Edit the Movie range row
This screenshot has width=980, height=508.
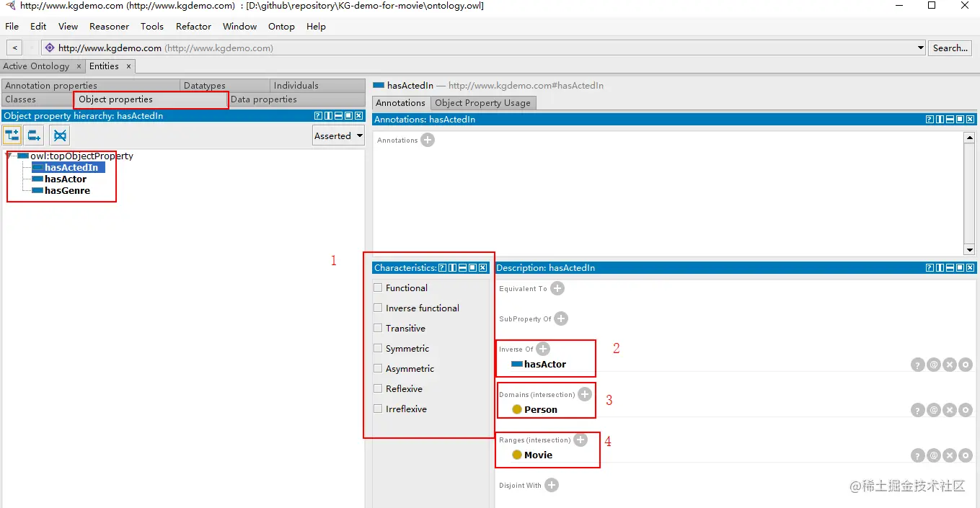pos(966,455)
